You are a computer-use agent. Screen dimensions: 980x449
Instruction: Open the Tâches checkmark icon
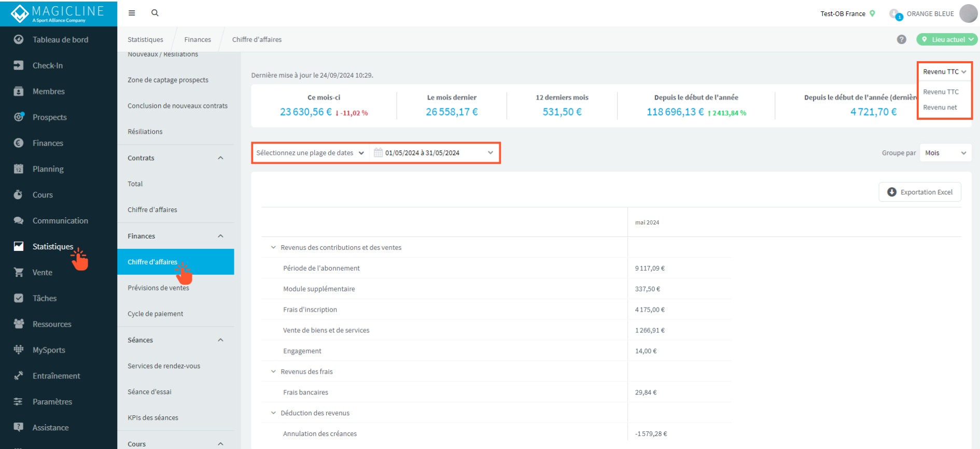coord(19,298)
